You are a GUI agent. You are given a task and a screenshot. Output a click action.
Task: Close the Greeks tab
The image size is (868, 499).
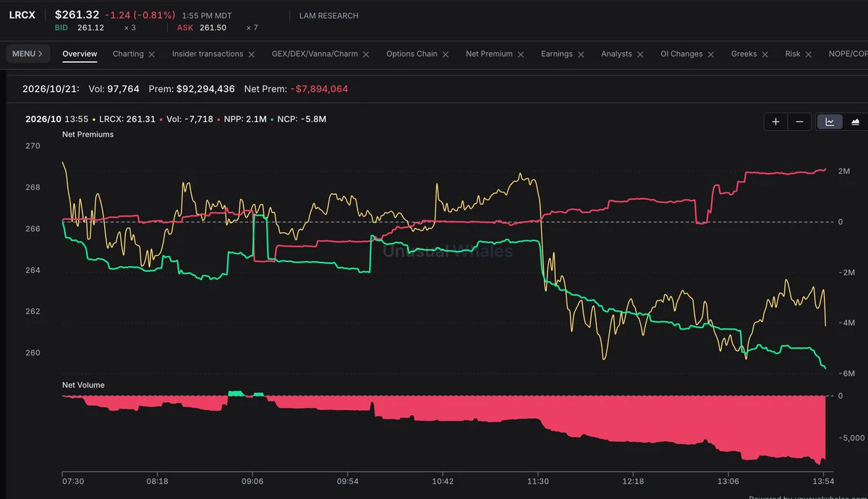coord(765,54)
